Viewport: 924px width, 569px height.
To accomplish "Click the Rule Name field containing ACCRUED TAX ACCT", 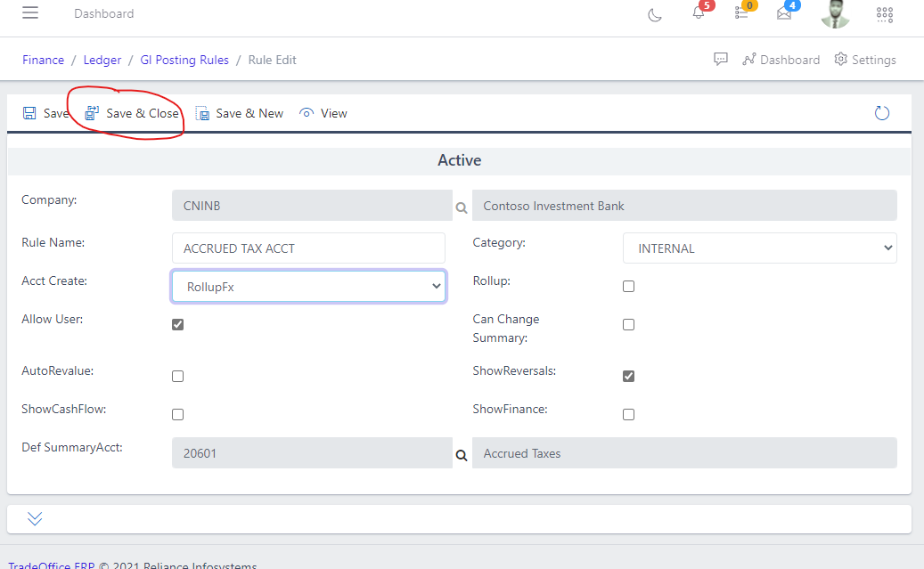I will (x=308, y=248).
